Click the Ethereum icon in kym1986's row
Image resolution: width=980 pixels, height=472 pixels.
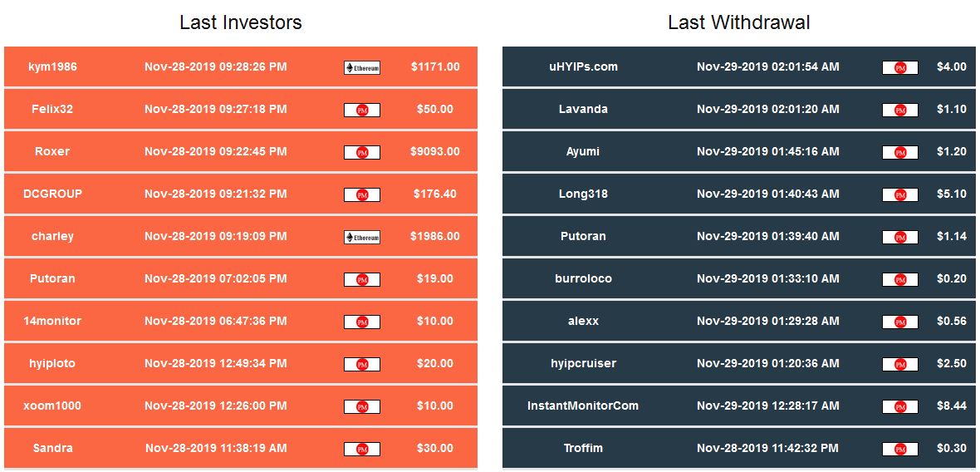(362, 67)
